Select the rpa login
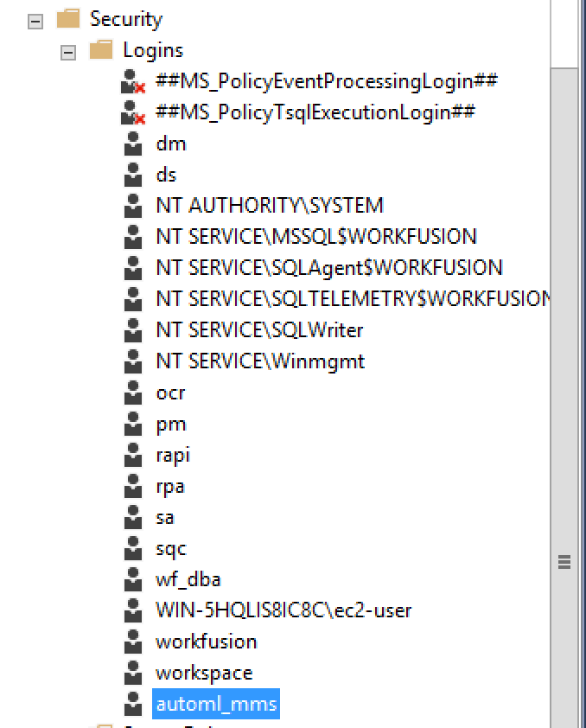Image resolution: width=586 pixels, height=728 pixels. pos(169,487)
